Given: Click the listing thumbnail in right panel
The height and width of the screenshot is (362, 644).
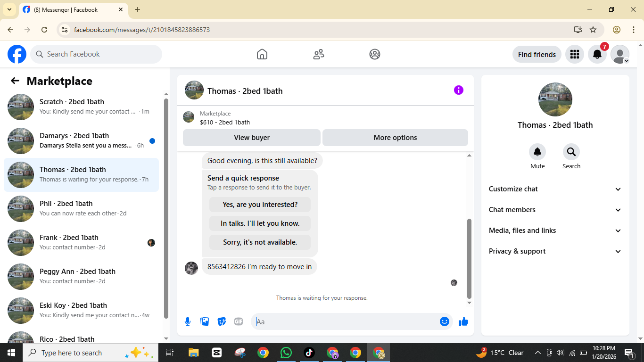Looking at the screenshot, I should (555, 99).
